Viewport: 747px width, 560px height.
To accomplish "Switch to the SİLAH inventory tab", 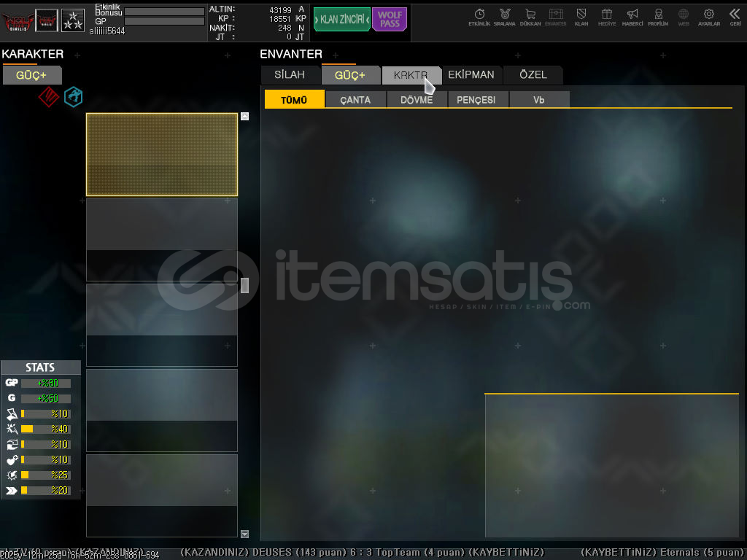I will (x=290, y=75).
